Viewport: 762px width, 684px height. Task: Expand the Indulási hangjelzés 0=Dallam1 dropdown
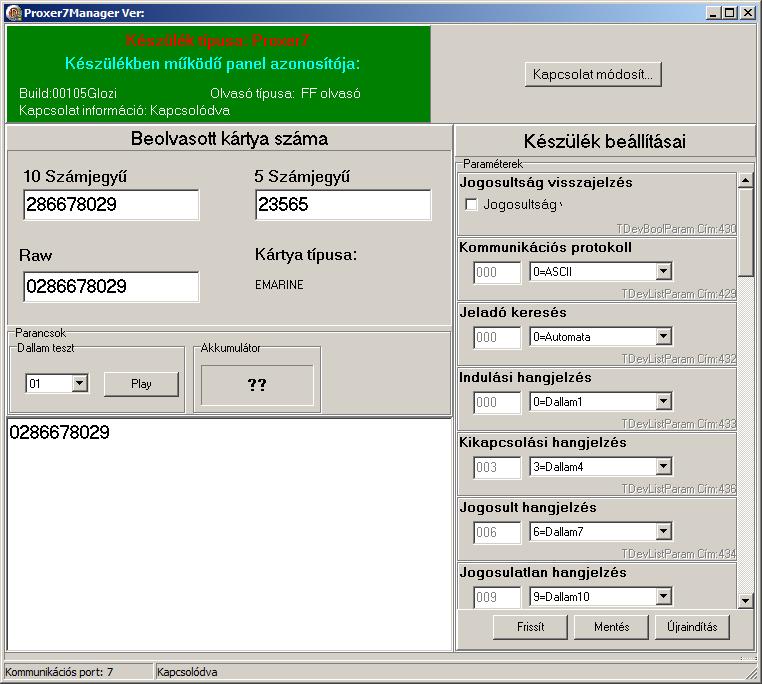(663, 402)
